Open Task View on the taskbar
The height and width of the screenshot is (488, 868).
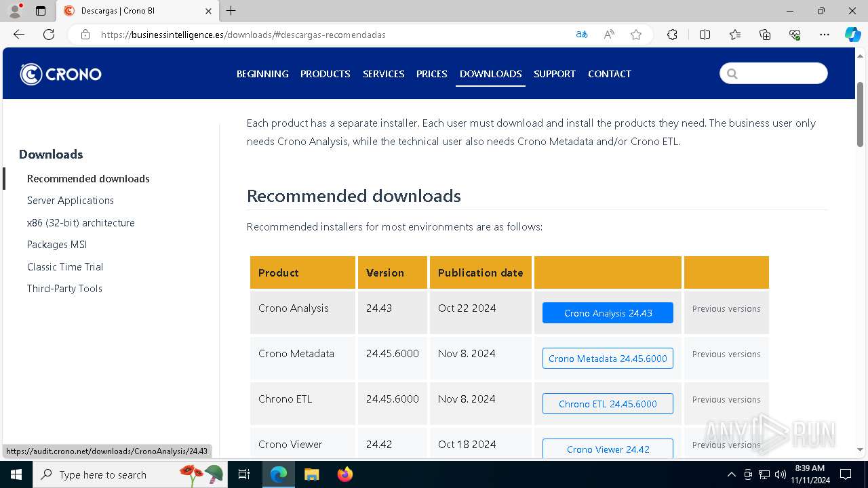(x=244, y=474)
